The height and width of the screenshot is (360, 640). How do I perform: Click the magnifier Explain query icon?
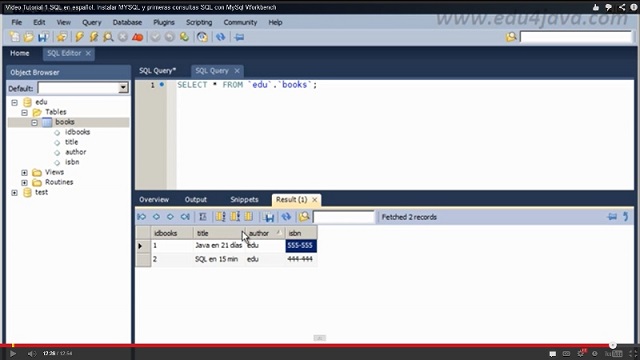[x=108, y=37]
